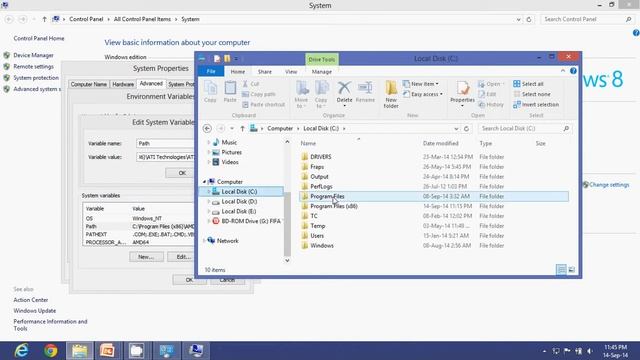640x360 pixels.
Task: Click the Variable name field in the dialog
Action: click(165, 144)
